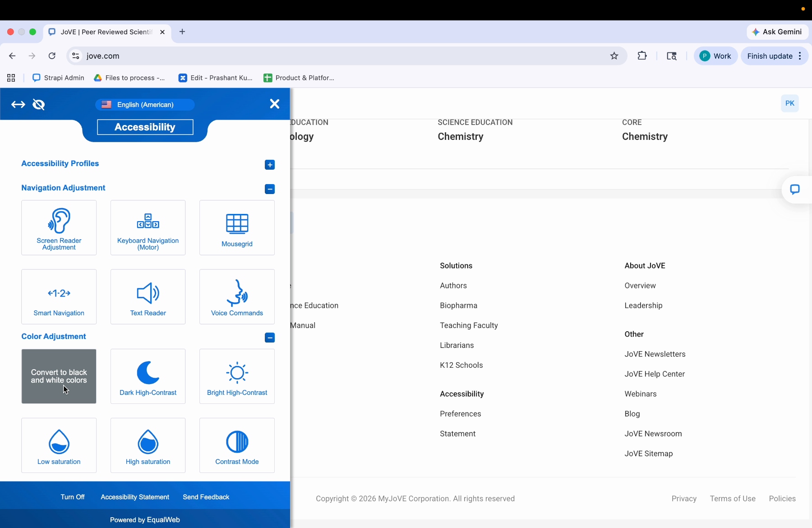Click Terms of Use footer link

(x=733, y=499)
